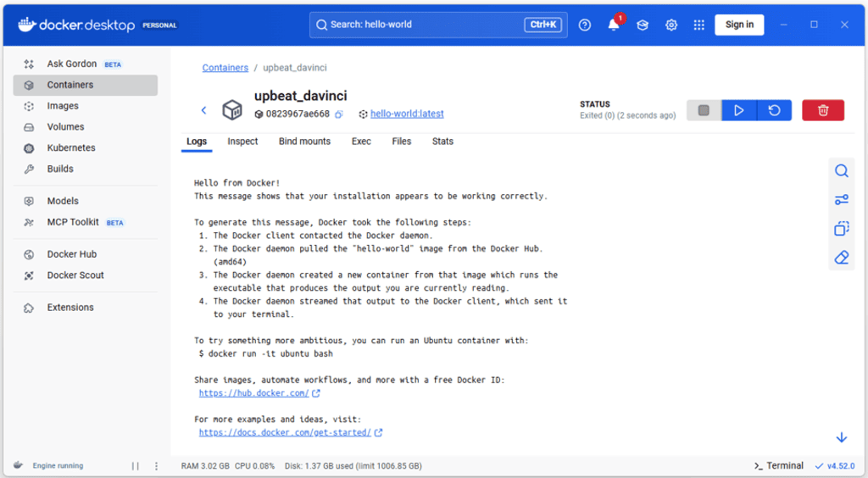Switch to Bind mounts tab
The height and width of the screenshot is (478, 868).
[304, 142]
